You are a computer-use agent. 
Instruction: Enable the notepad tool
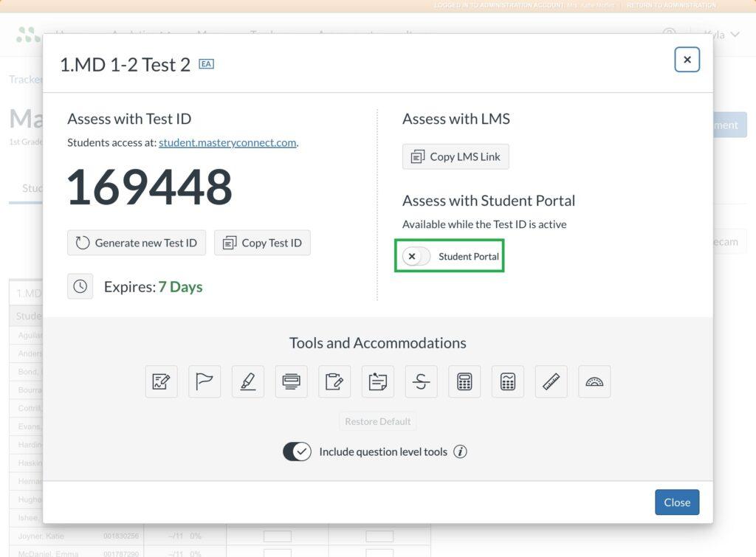[334, 381]
